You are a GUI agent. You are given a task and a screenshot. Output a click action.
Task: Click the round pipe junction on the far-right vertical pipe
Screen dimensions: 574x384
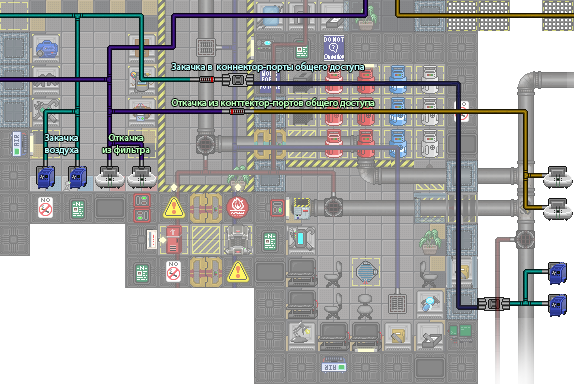pos(525,239)
